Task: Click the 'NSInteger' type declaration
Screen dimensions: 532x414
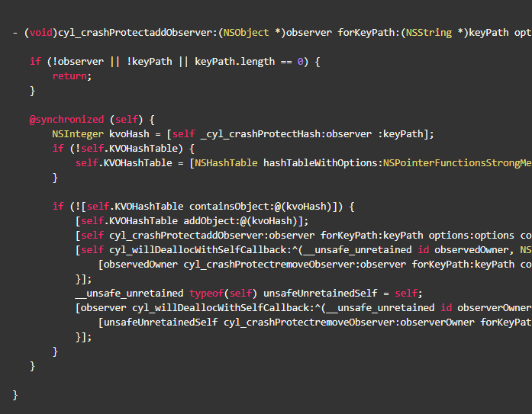Action: click(x=78, y=134)
